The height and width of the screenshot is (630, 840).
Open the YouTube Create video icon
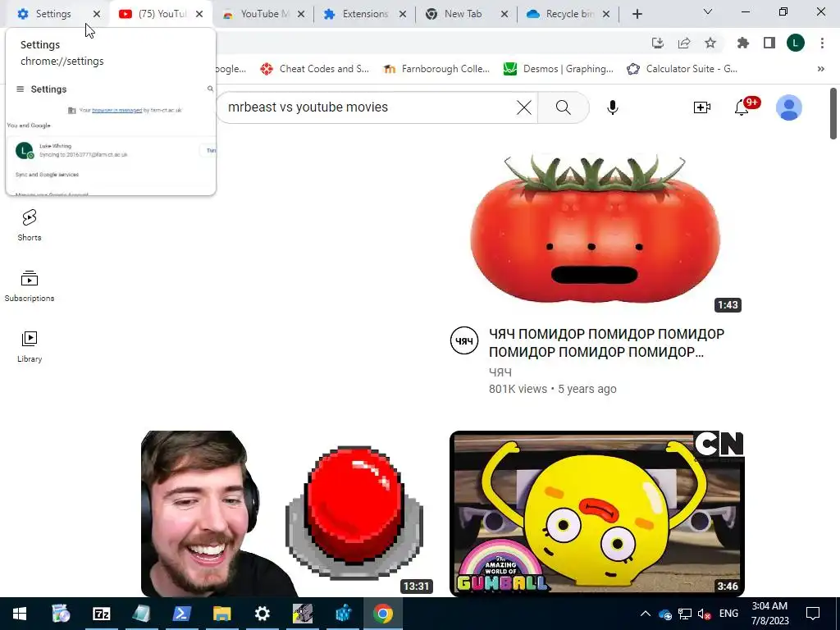coord(702,107)
